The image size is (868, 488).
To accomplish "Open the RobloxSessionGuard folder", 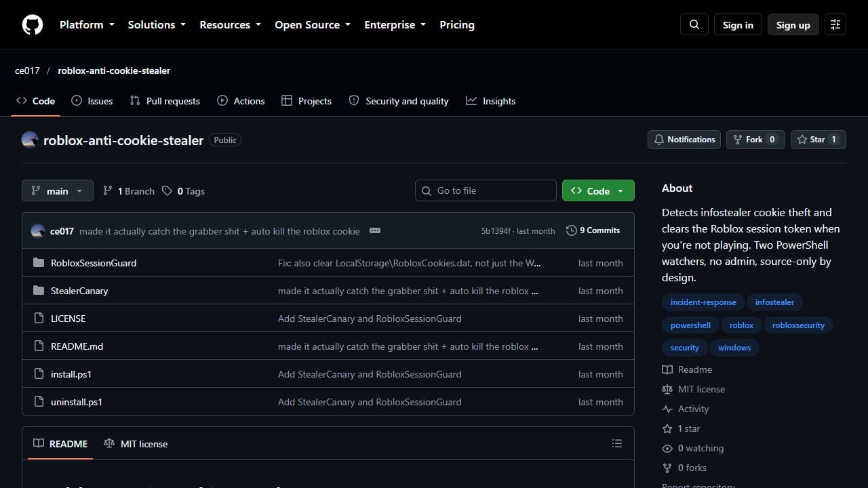I will pyautogui.click(x=94, y=263).
